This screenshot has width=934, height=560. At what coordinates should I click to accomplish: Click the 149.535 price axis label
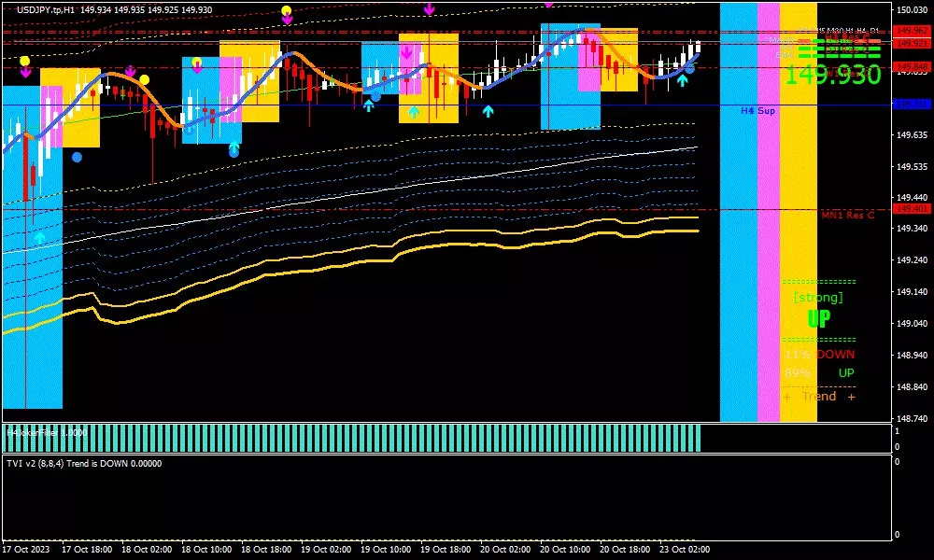[912, 167]
